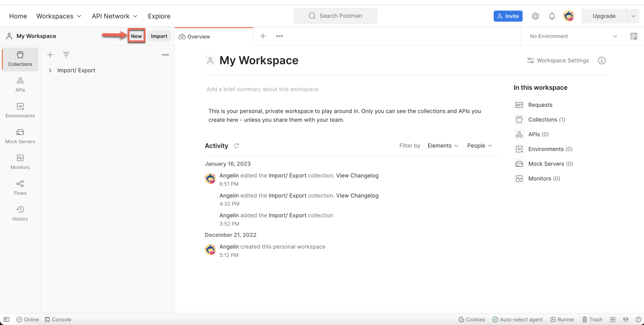
Task: Open the People filter dropdown
Action: tap(480, 146)
